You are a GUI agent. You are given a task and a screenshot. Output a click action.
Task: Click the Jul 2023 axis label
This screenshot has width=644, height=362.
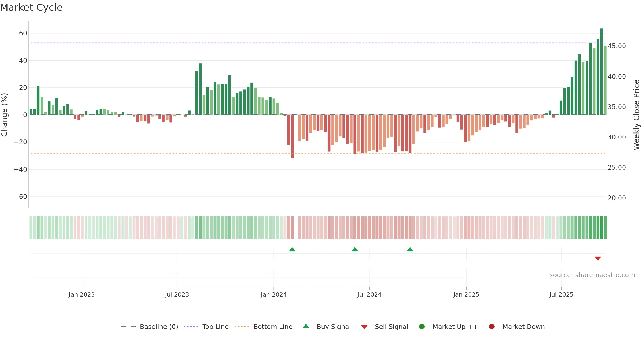coord(177,295)
